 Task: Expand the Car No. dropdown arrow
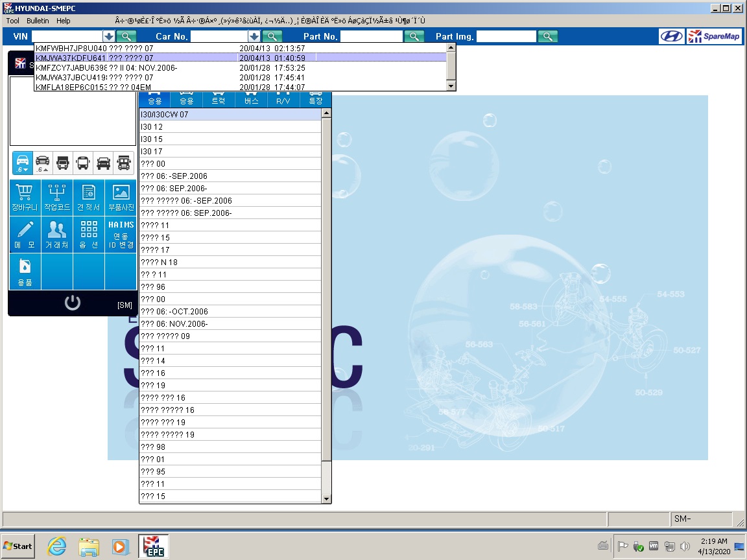coord(254,36)
